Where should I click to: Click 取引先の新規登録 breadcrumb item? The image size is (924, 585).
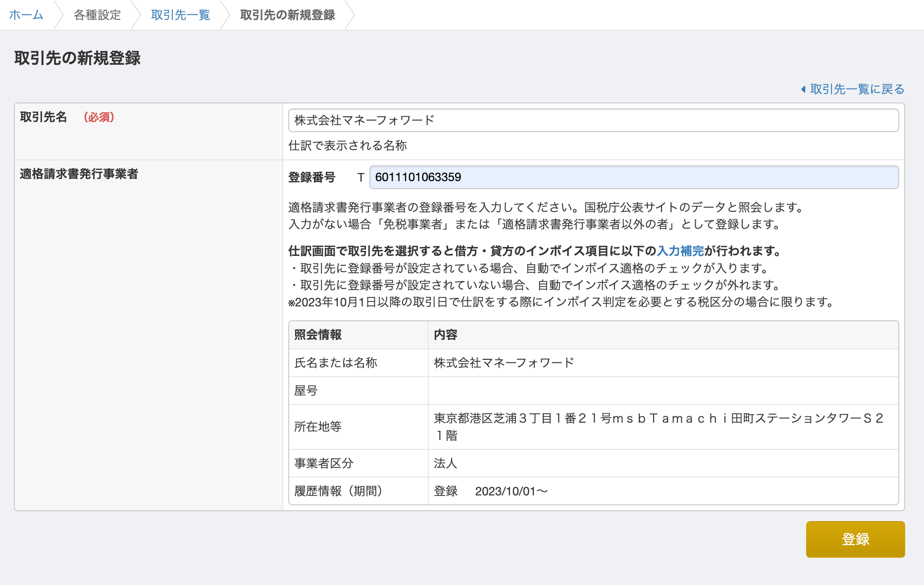(288, 15)
